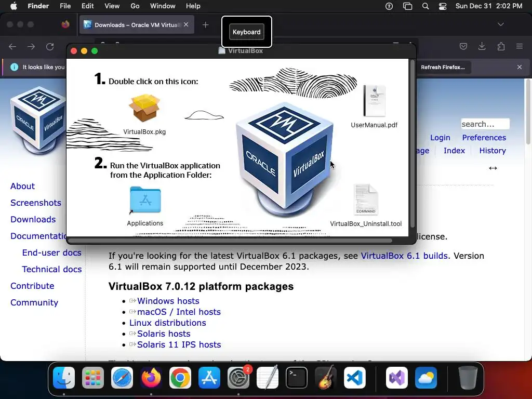Click Windows hosts download link
Screen dimensions: 532x399
point(168,301)
